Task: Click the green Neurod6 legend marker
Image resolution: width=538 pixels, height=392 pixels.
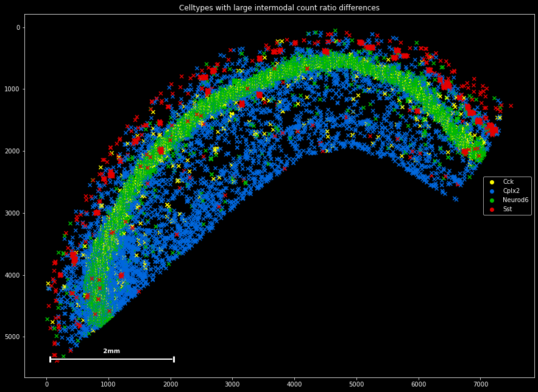Action: (x=492, y=200)
